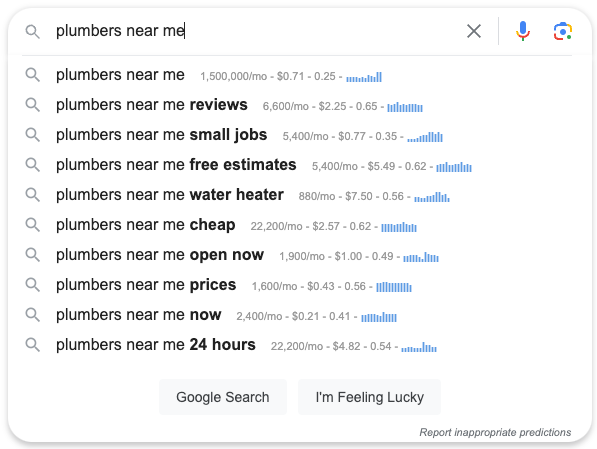Open Google Lens image search icon

(x=563, y=31)
